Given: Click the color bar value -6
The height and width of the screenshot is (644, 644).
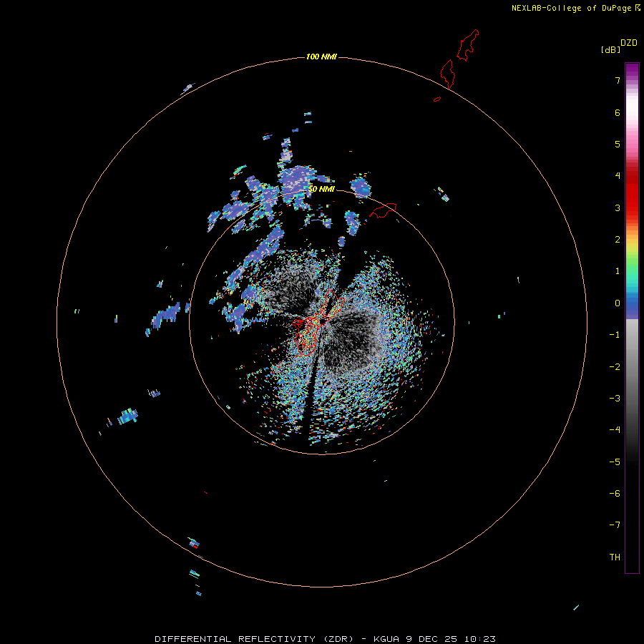Looking at the screenshot, I should click(615, 494).
